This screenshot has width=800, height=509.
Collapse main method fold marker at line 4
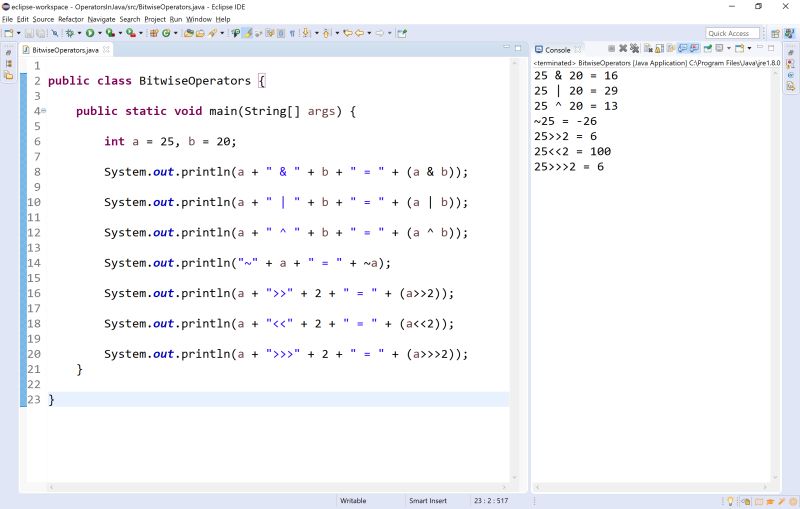click(44, 111)
